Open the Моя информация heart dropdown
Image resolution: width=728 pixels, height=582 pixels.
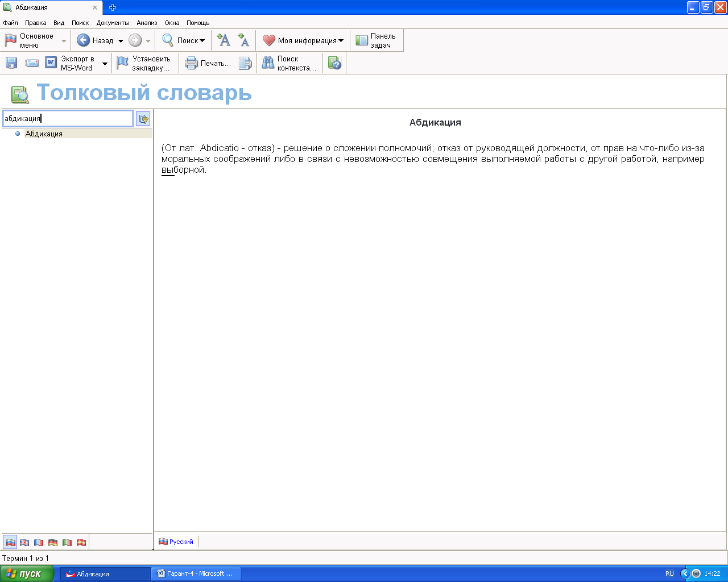point(303,40)
